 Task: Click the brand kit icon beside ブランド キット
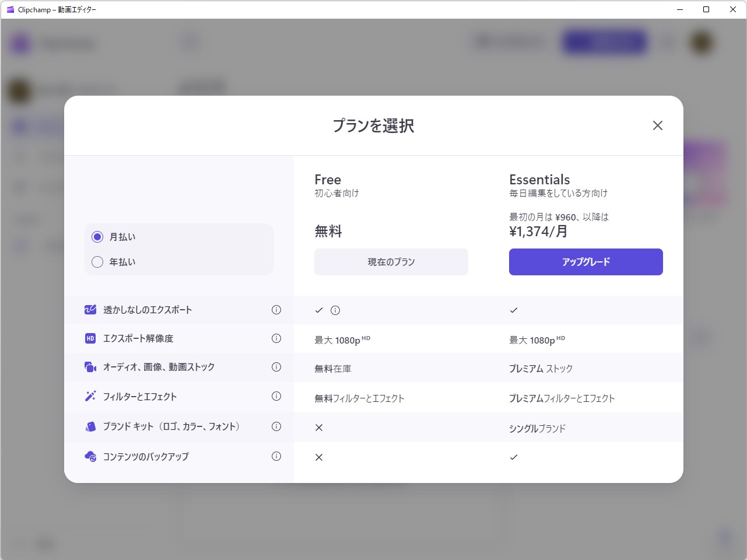point(90,426)
